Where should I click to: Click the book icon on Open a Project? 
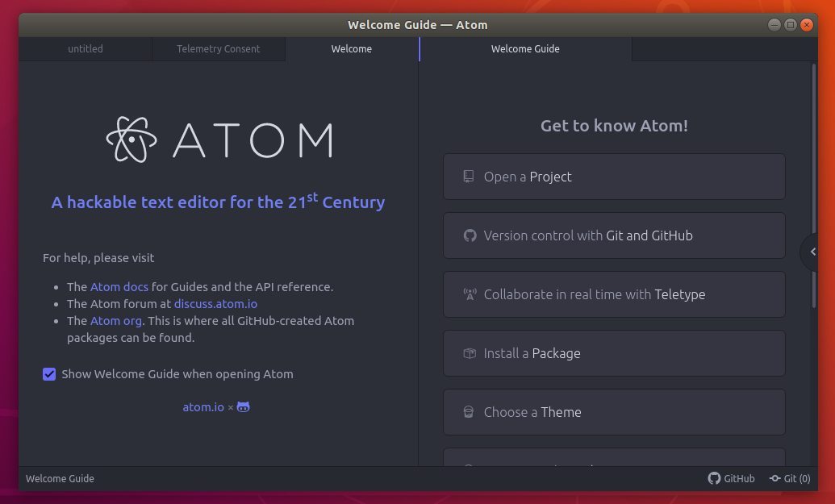(469, 177)
